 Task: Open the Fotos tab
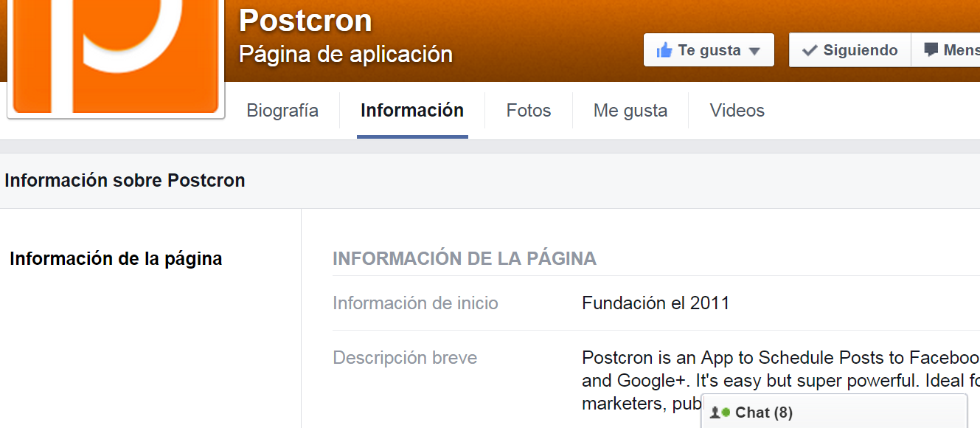tap(528, 111)
